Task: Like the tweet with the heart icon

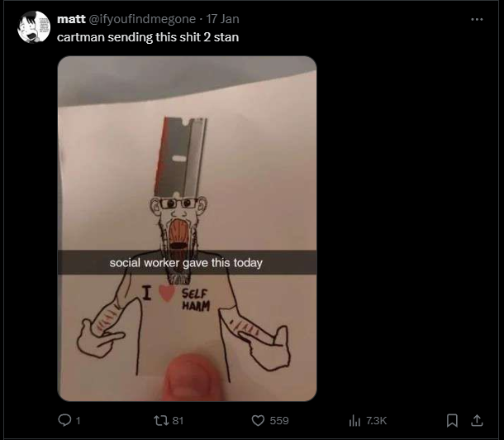Action: [x=256, y=421]
